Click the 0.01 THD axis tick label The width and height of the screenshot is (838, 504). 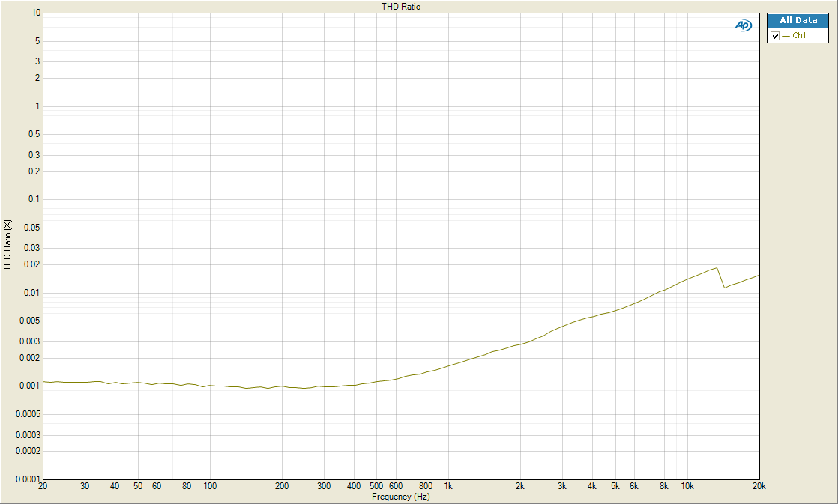point(31,293)
